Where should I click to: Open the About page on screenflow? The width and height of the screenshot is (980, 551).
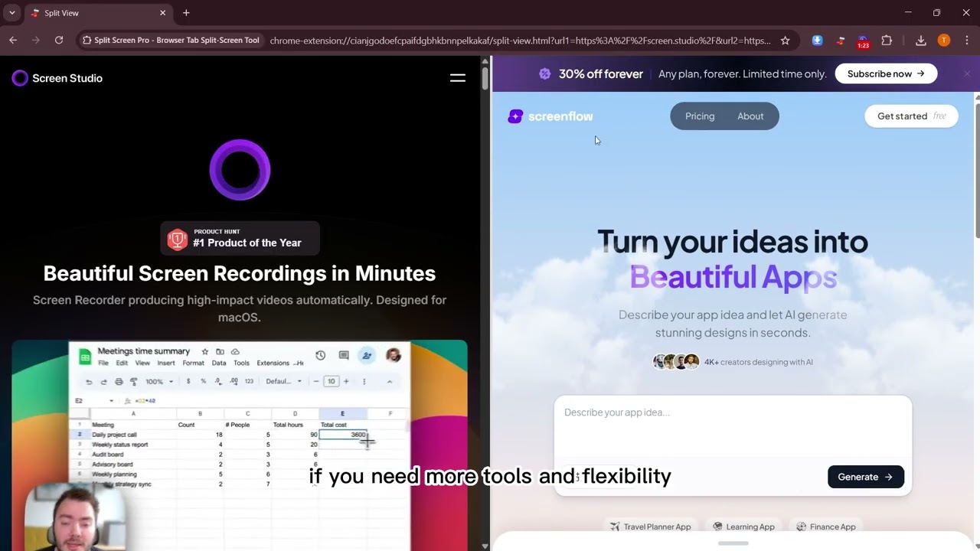pos(750,116)
